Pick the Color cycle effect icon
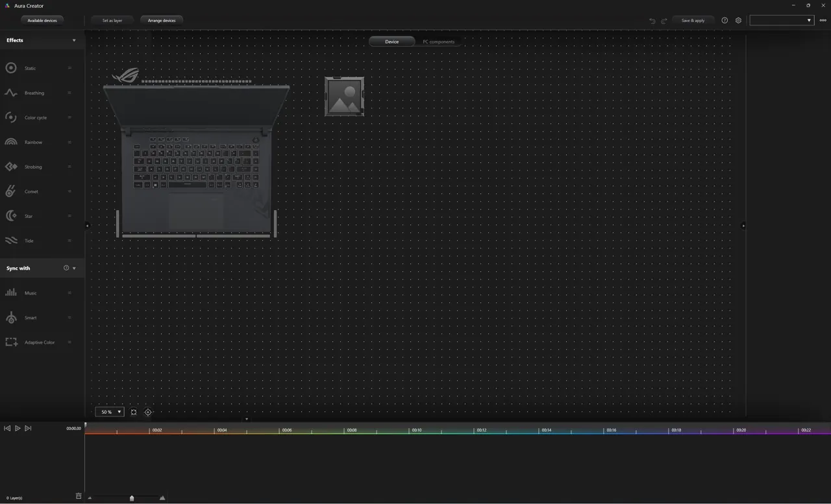Viewport: 831px width, 504px height. click(11, 117)
